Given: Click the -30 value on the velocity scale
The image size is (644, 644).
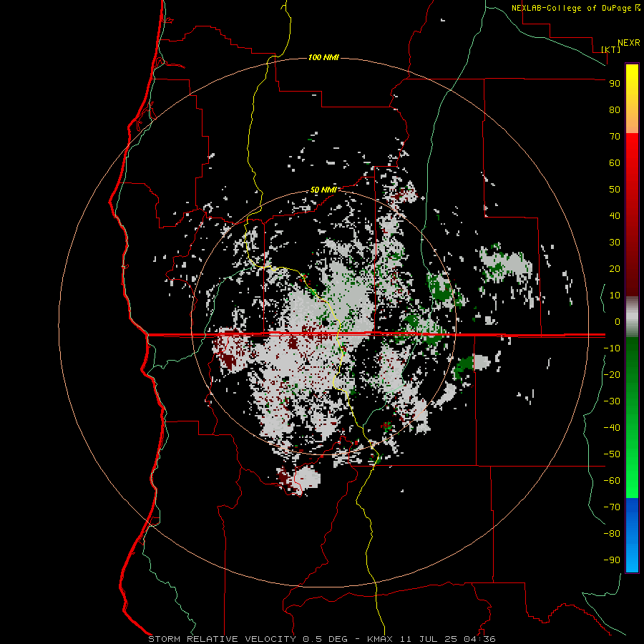Looking at the screenshot, I should tap(612, 401).
